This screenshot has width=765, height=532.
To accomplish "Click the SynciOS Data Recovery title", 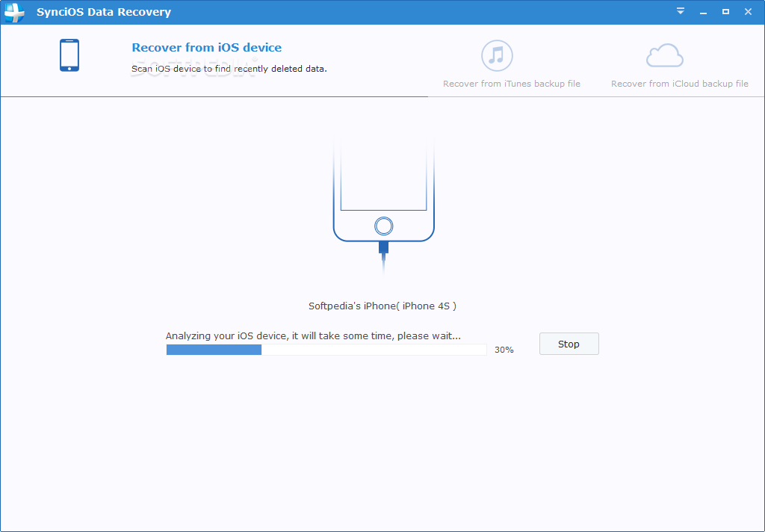I will coord(104,12).
